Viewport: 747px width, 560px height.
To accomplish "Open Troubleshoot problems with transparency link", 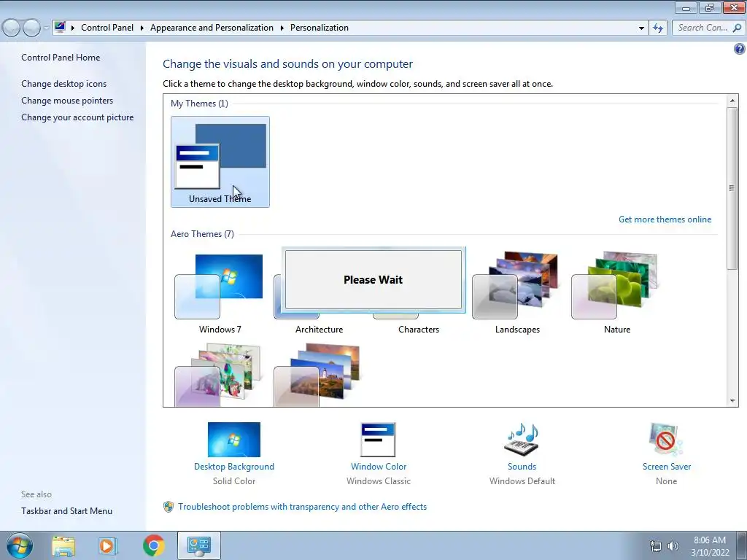I will point(303,507).
